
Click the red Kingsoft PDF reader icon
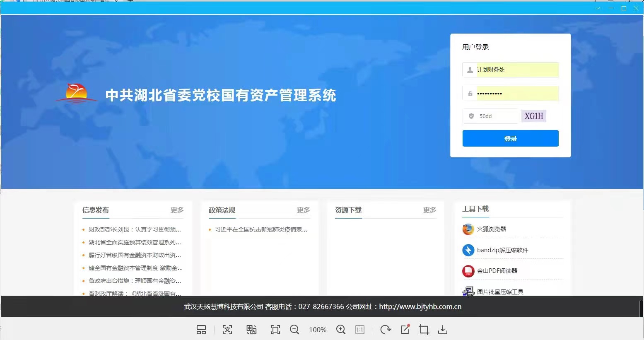point(468,271)
